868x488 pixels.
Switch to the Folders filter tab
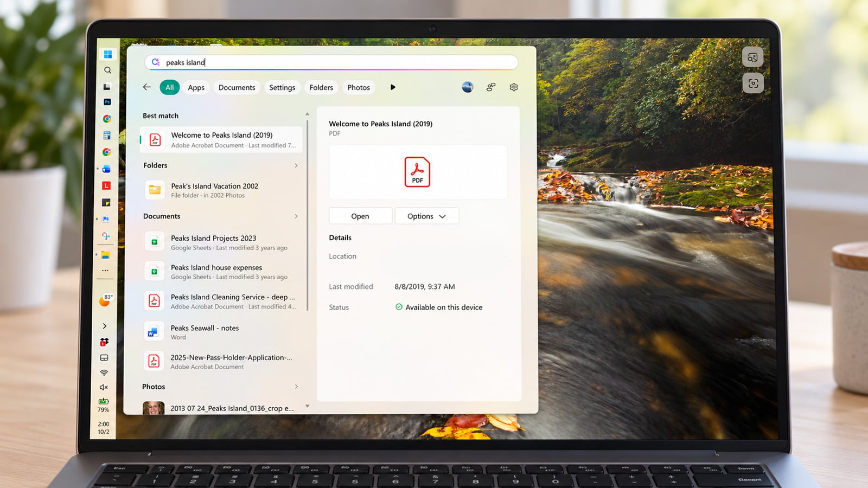(321, 87)
